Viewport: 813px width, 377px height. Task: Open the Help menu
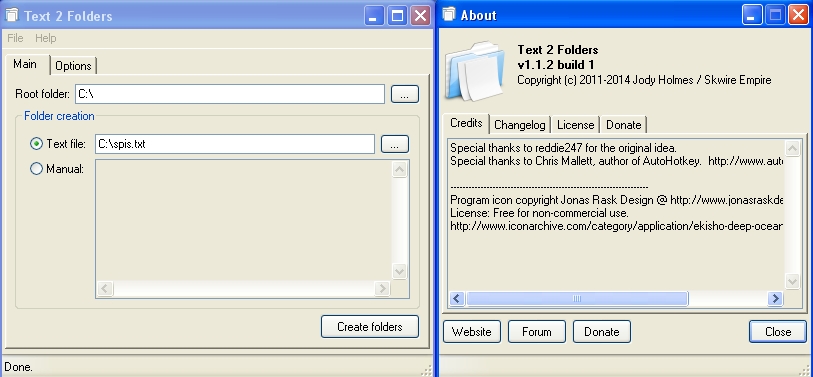[x=46, y=38]
